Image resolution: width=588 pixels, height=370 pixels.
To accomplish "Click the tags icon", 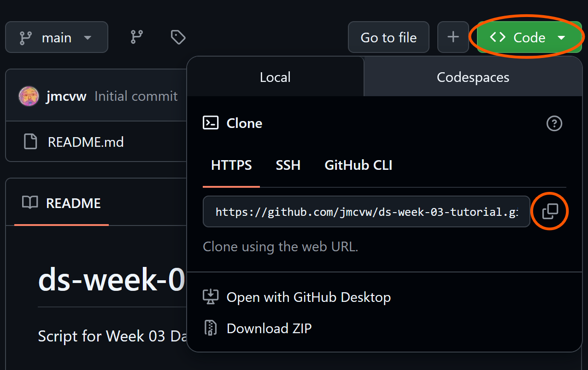I will click(178, 37).
